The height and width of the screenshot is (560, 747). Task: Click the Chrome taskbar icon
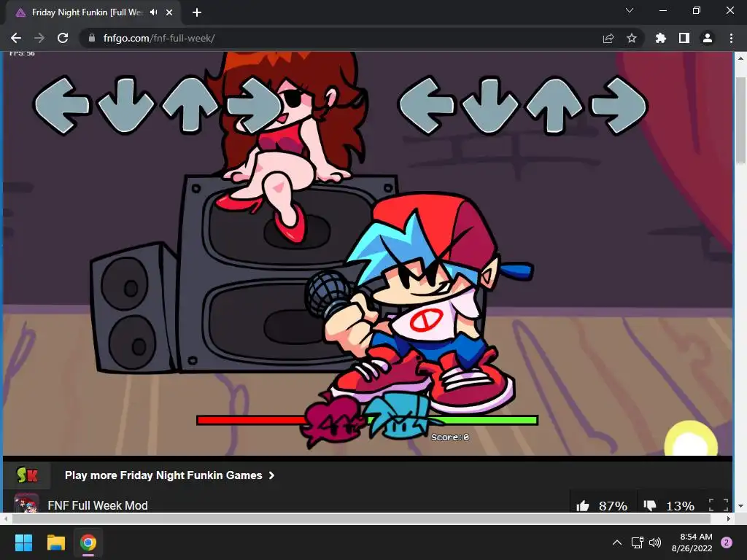point(88,542)
